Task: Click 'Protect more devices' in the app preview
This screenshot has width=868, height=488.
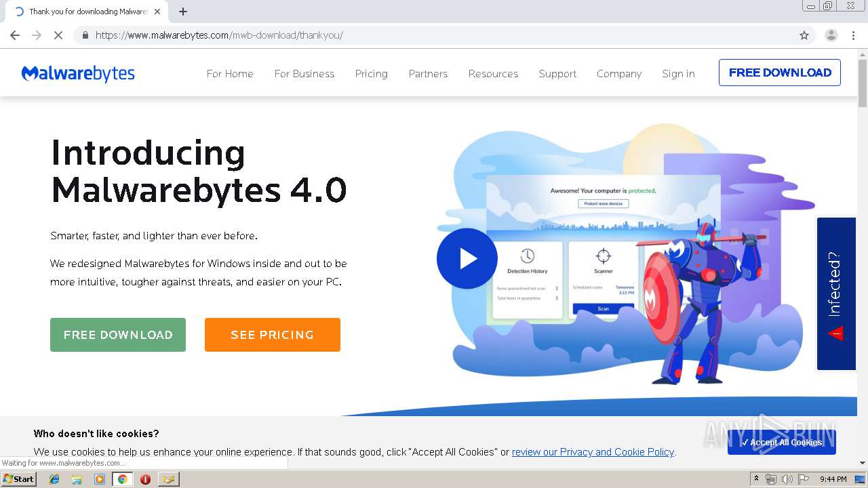Action: 604,203
